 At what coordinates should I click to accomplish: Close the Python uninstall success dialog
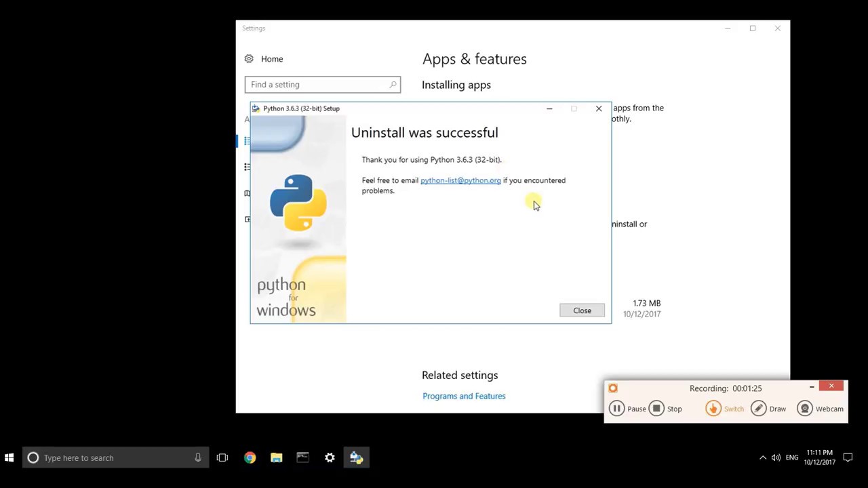pos(582,310)
